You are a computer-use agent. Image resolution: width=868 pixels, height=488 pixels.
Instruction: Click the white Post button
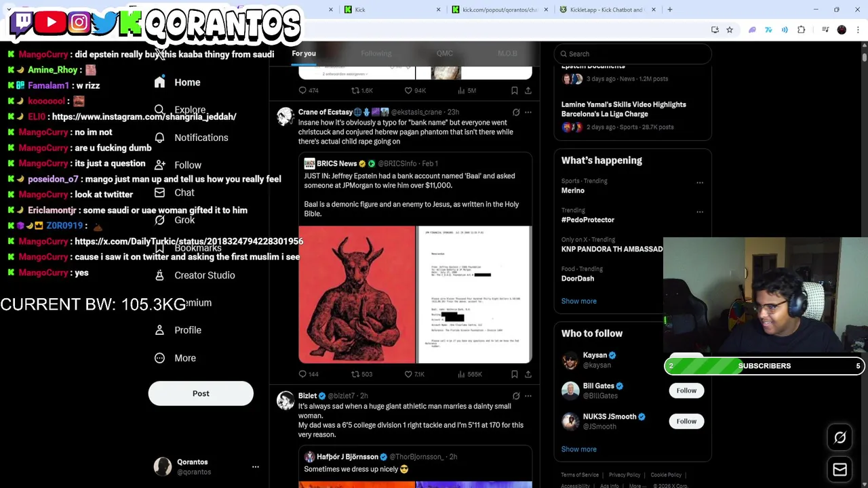click(x=201, y=394)
